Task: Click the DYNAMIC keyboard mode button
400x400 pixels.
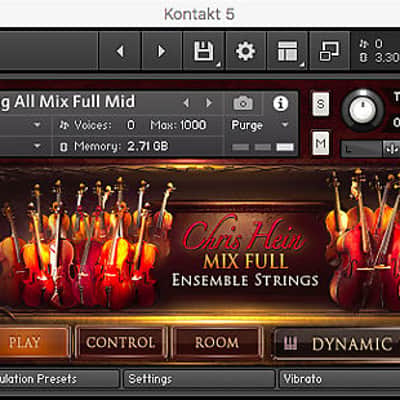Action: 336,344
